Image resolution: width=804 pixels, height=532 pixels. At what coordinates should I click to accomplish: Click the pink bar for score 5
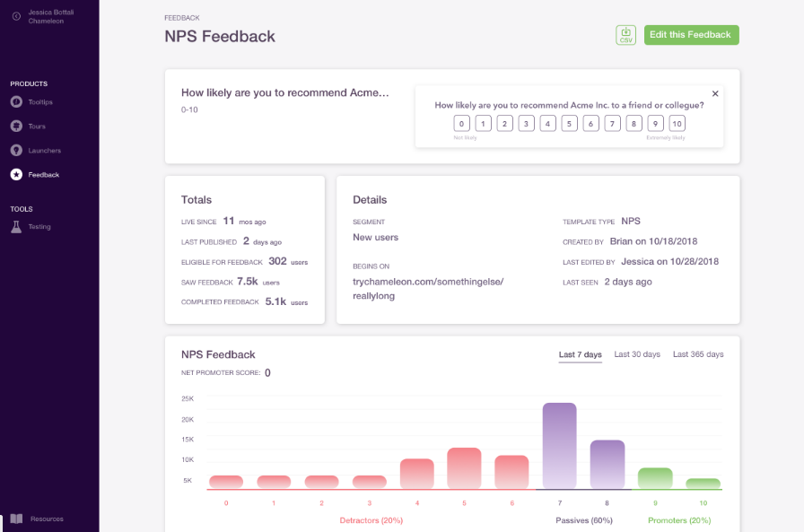(464, 468)
